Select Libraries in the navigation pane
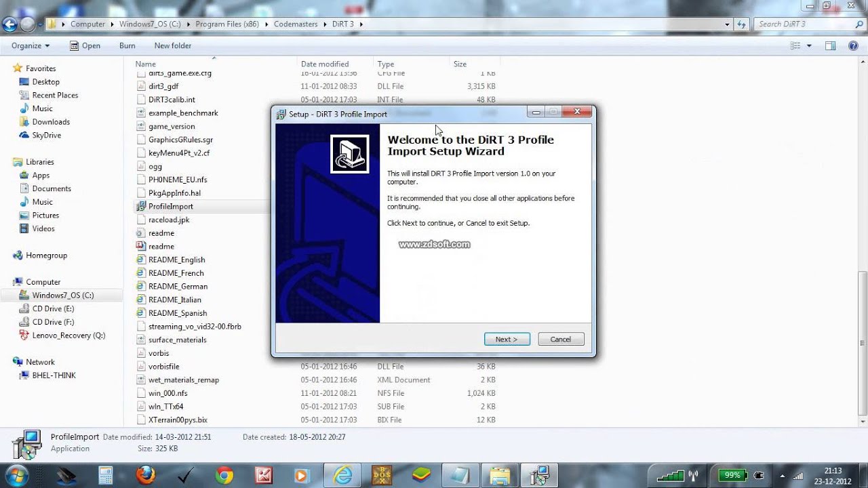The height and width of the screenshot is (488, 868). 39,162
